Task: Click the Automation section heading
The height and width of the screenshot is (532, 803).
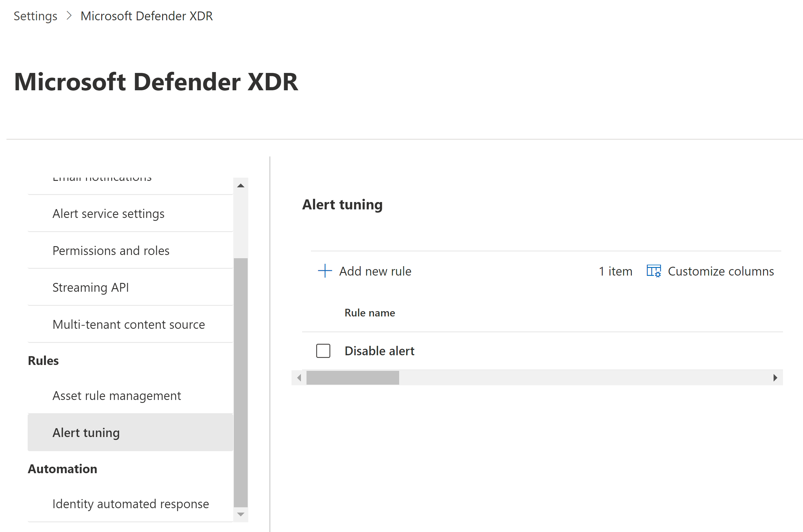Action: [62, 469]
